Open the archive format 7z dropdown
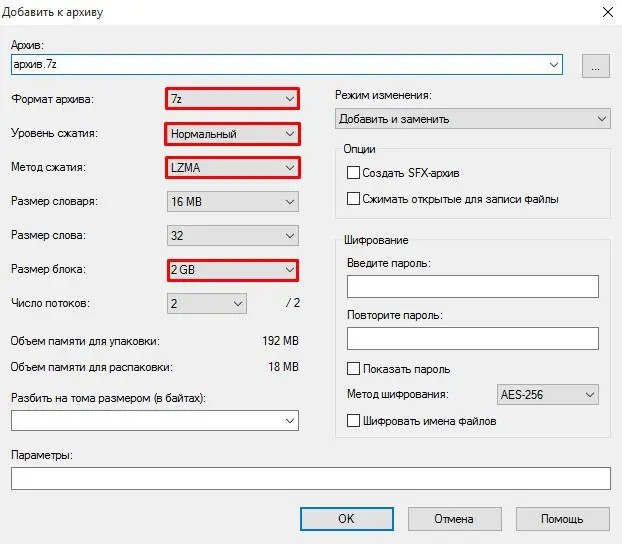Screen dimensions: 622x544 [232, 98]
